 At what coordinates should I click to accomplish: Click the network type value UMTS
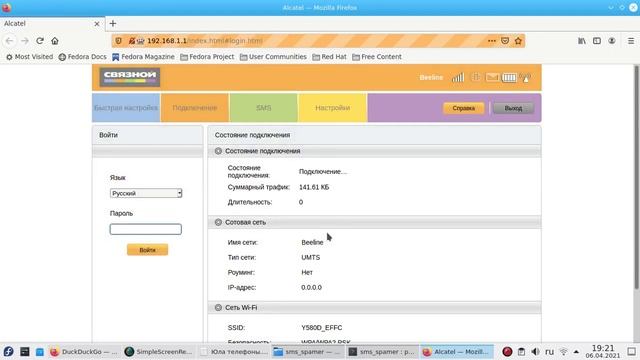point(311,258)
